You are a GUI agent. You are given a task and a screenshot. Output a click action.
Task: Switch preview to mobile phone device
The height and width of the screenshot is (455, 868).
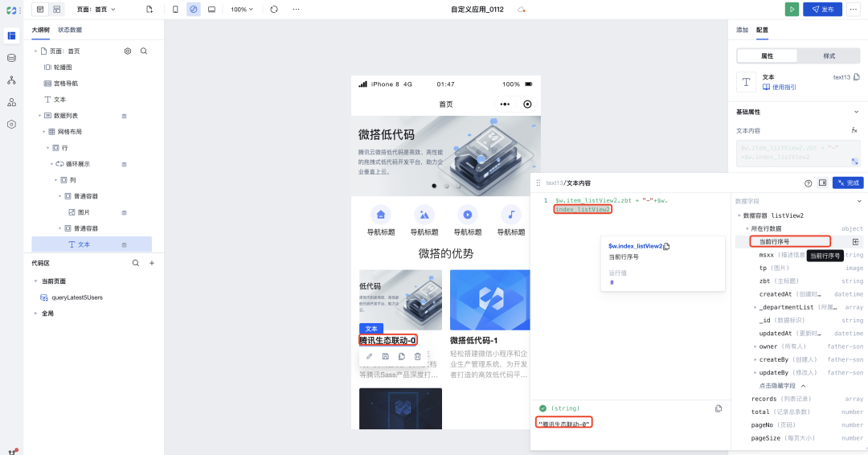pyautogui.click(x=175, y=10)
